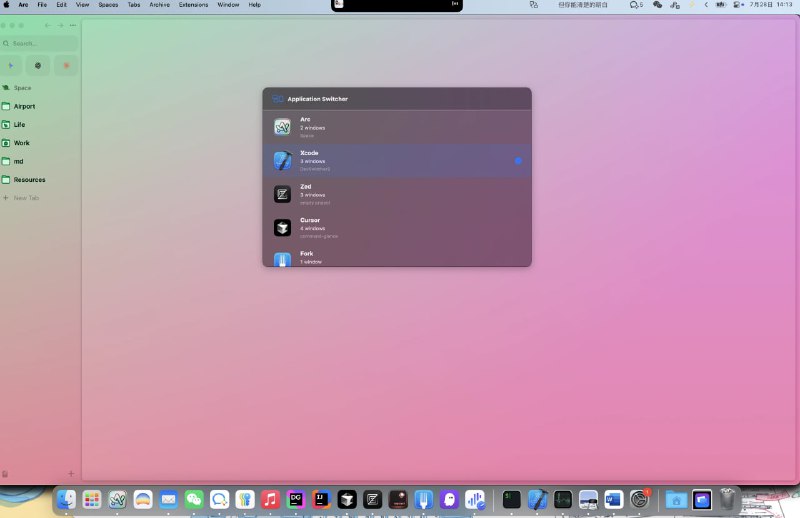800x518 pixels.
Task: Open the Arc app menu in menu bar
Action: (23, 5)
